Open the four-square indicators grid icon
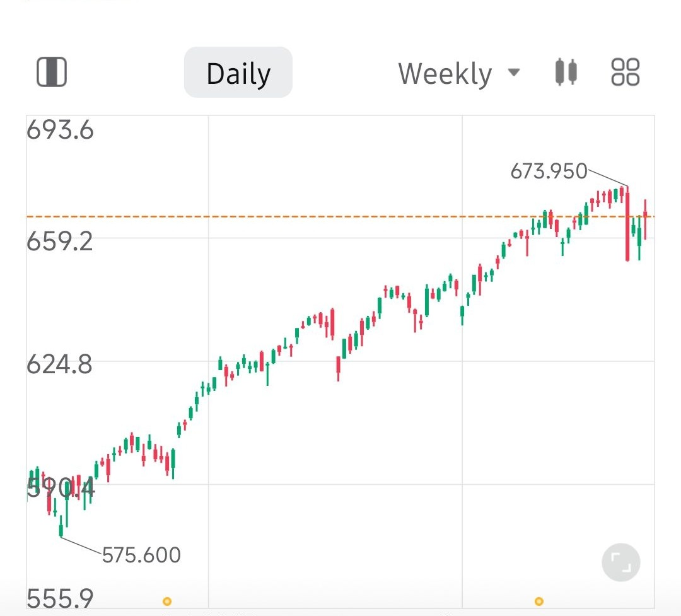 click(x=626, y=72)
